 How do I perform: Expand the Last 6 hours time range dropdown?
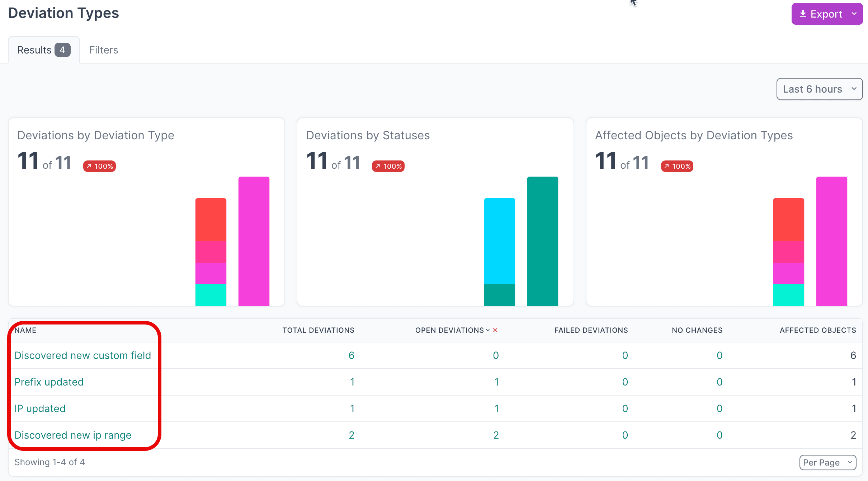pos(819,89)
